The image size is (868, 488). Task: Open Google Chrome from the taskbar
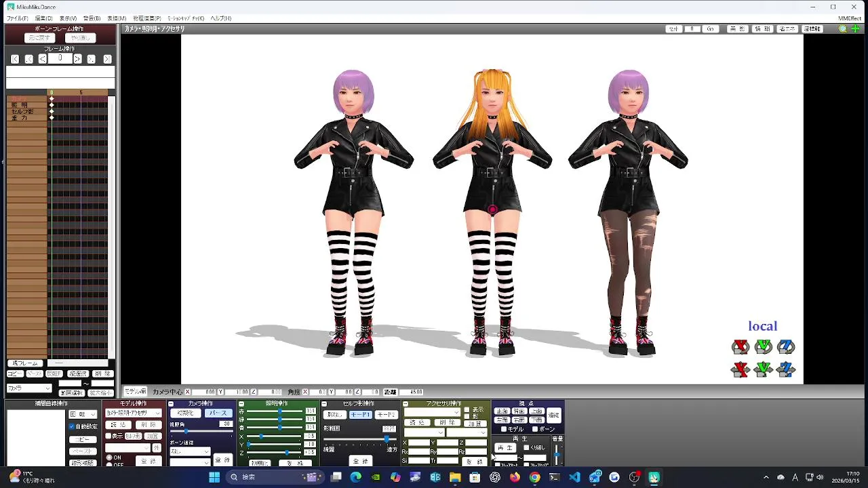[x=535, y=477]
